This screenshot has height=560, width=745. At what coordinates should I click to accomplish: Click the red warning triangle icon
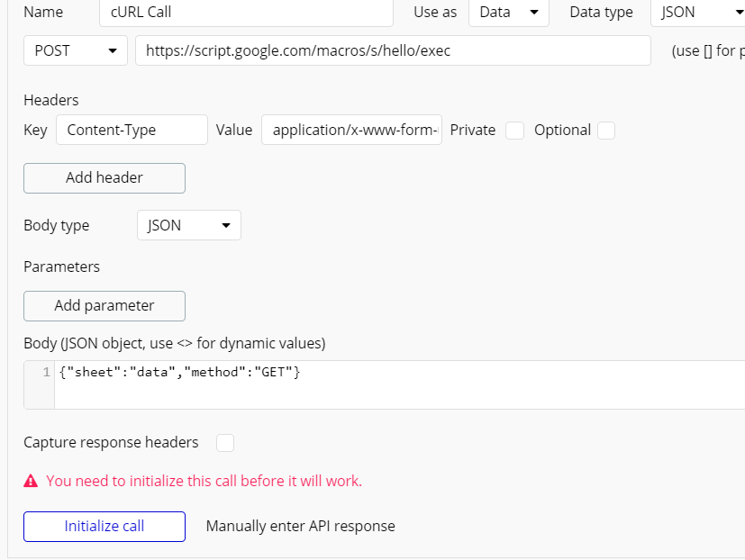point(32,481)
